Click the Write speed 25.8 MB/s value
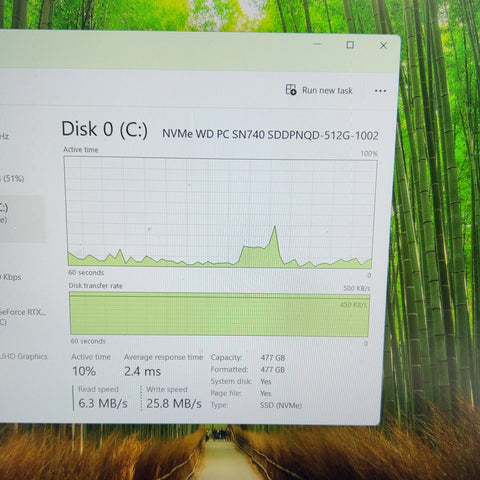This screenshot has width=480, height=480. (174, 404)
